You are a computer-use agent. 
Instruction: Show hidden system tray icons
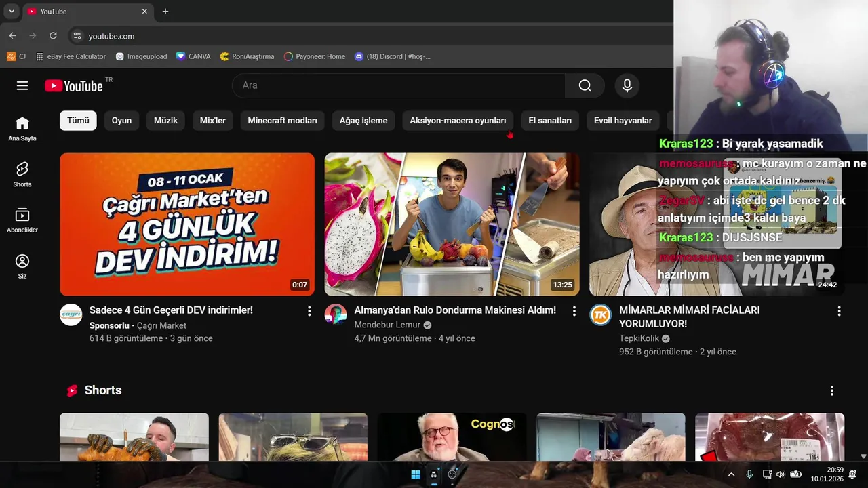coord(731,474)
